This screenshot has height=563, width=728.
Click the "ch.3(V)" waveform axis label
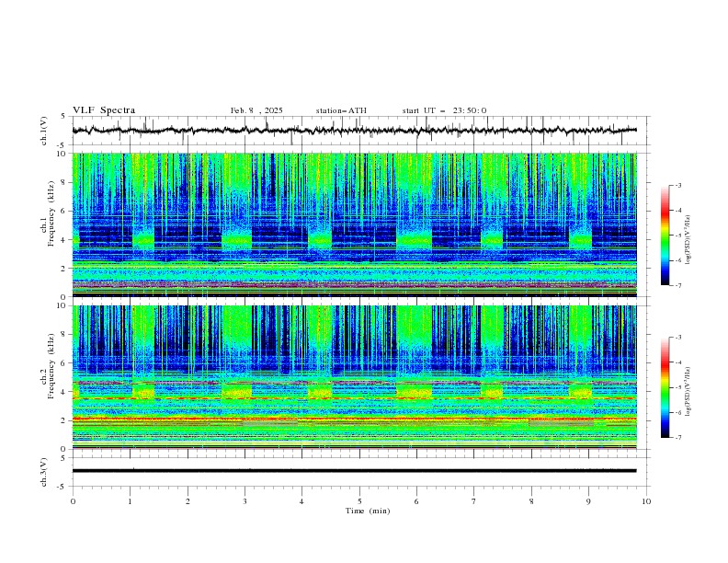pos(44,472)
